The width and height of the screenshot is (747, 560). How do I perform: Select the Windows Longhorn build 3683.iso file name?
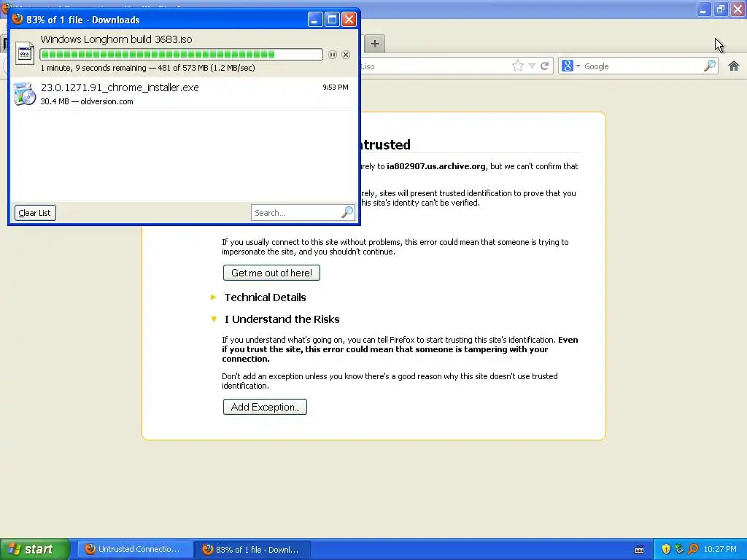116,39
